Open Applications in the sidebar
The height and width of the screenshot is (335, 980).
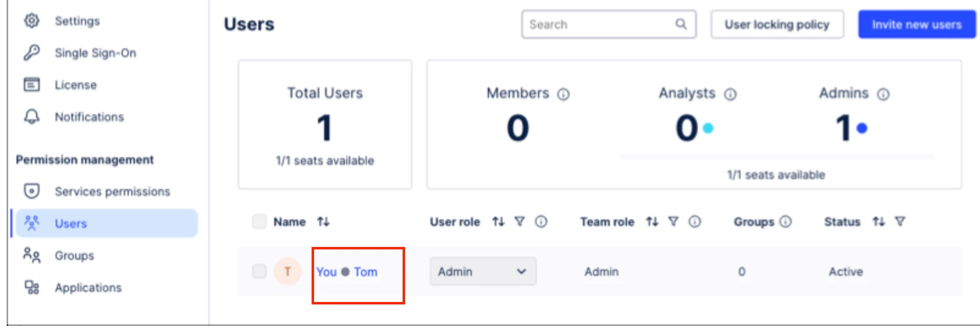88,287
